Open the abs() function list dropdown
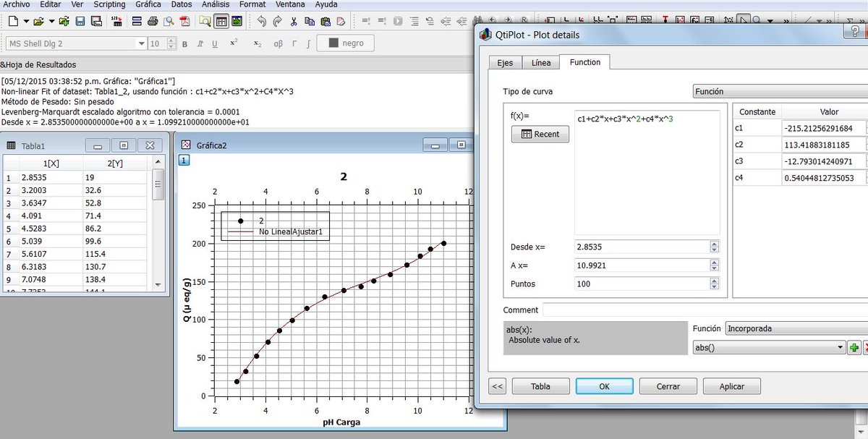Image resolution: width=868 pixels, height=439 pixels. [769, 348]
